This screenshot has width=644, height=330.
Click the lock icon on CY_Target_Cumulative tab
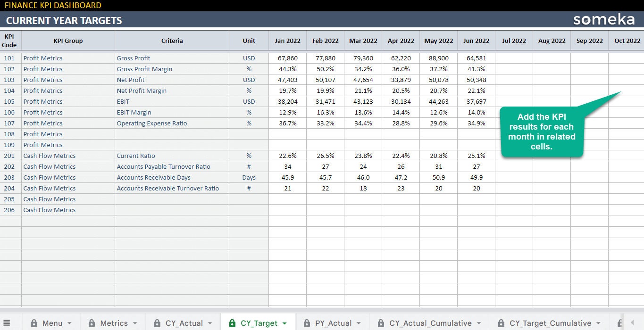tap(501, 323)
